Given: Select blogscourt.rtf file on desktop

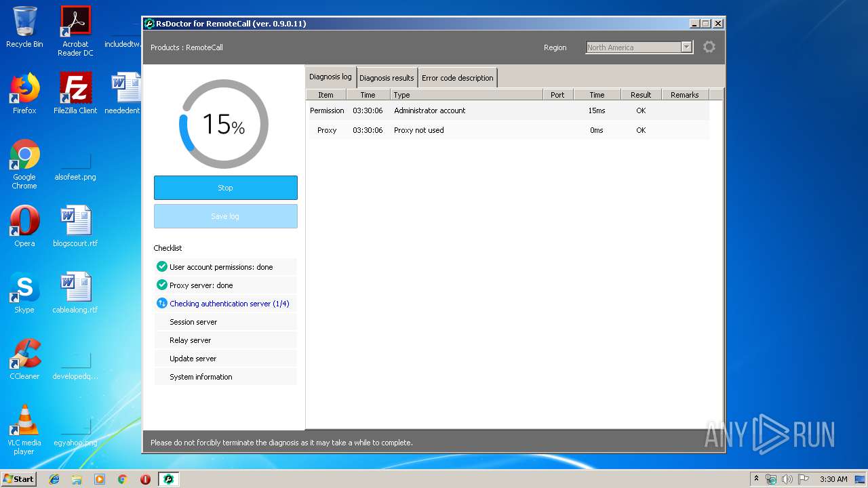Looking at the screenshot, I should pos(75,226).
